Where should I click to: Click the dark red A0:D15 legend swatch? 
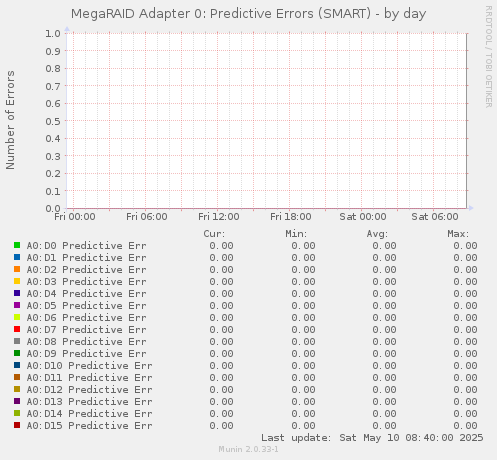pyautogui.click(x=17, y=425)
